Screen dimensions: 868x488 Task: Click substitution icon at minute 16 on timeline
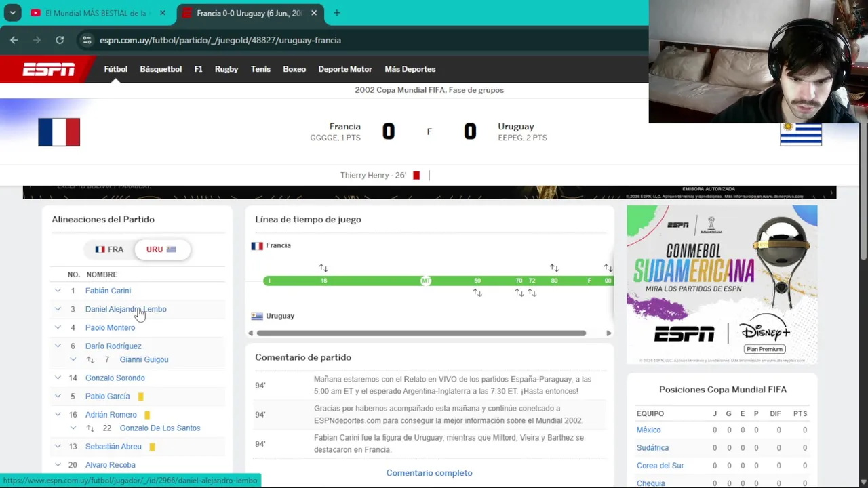point(323,268)
